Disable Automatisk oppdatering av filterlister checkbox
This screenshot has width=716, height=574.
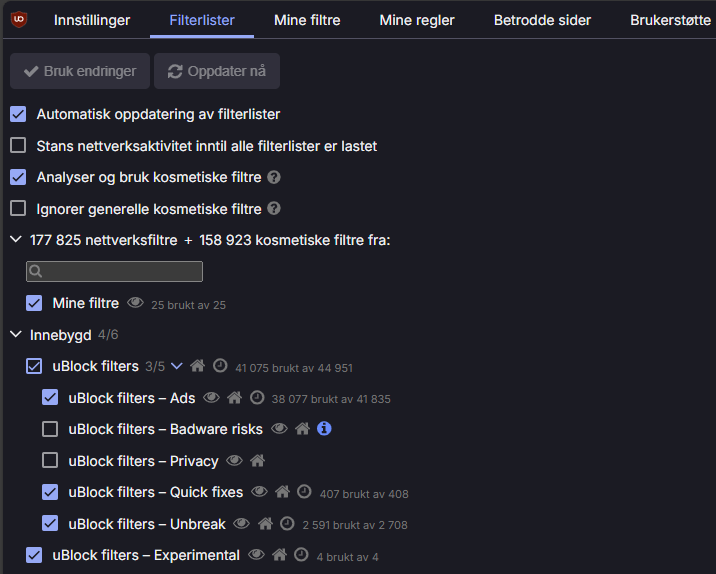pyautogui.click(x=18, y=114)
